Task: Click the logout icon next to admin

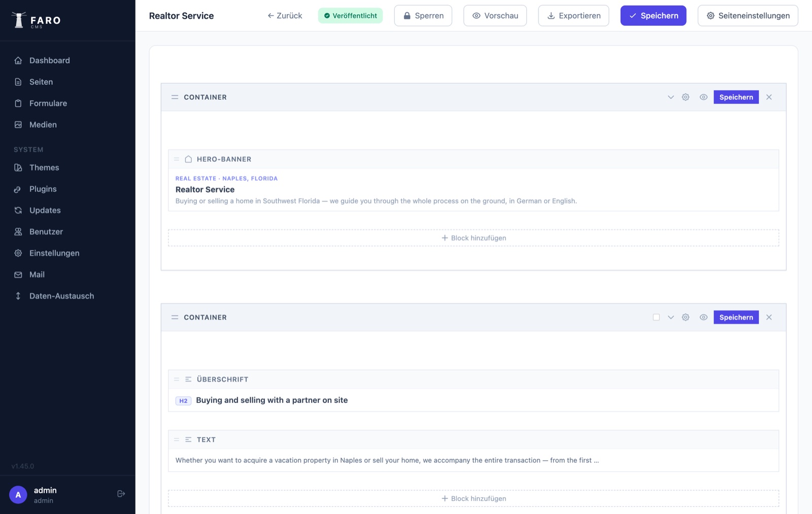Action: (121, 494)
